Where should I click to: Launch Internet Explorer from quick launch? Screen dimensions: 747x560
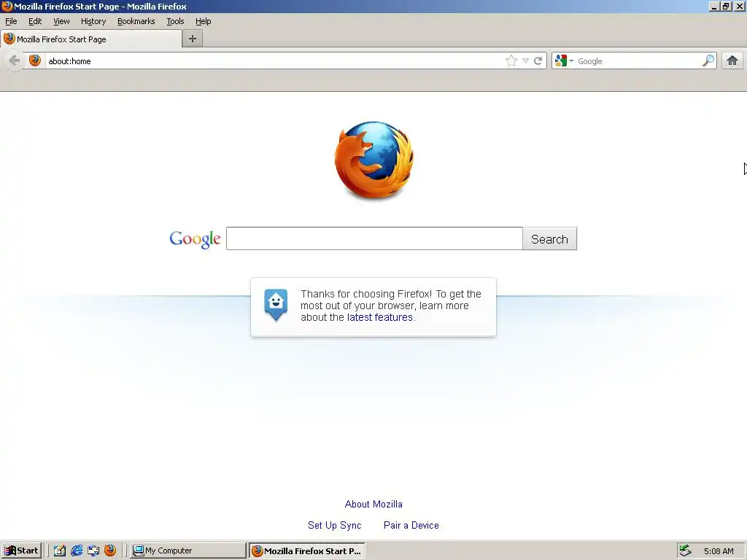point(77,551)
